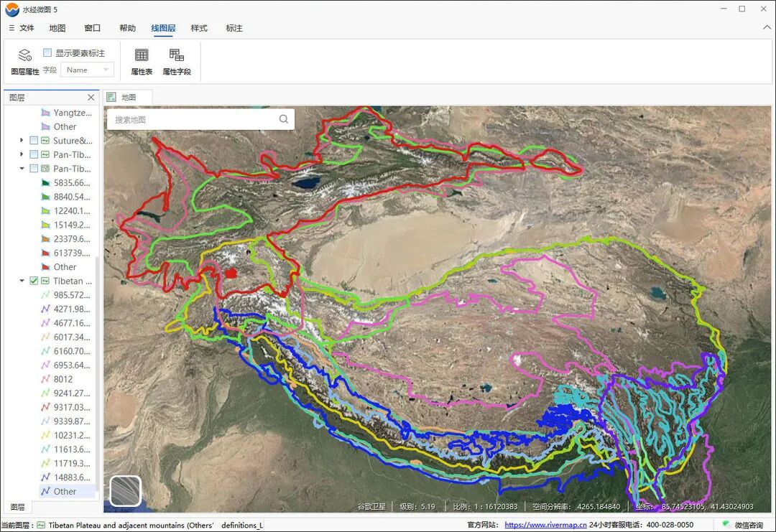This screenshot has width=776, height=532.
Task: Open the 窗口 menu
Action: [93, 28]
